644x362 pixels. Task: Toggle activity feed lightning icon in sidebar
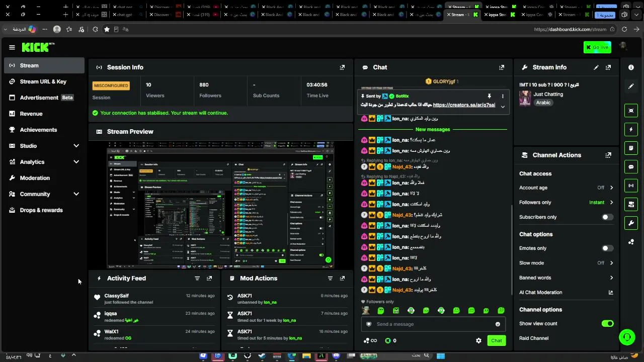tap(631, 129)
